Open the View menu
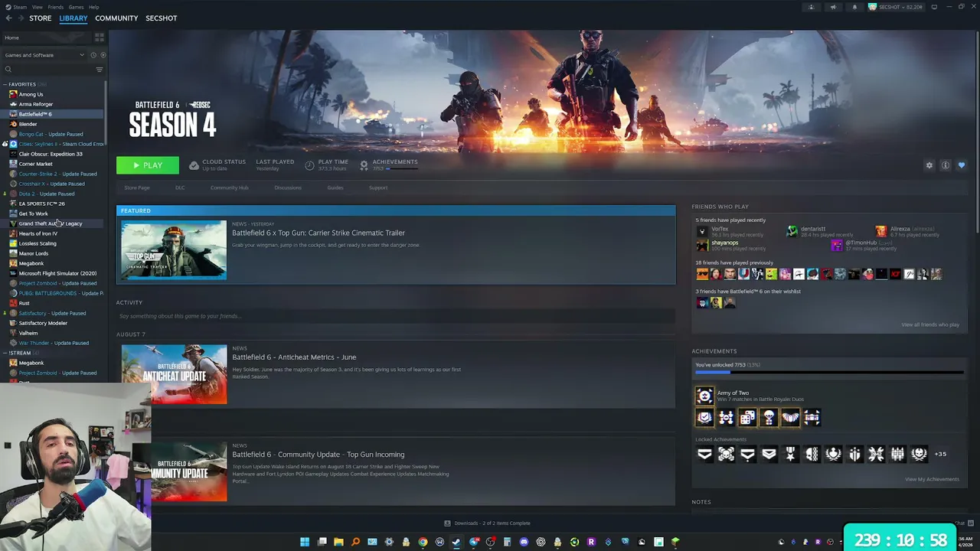980x551 pixels. 37,7
